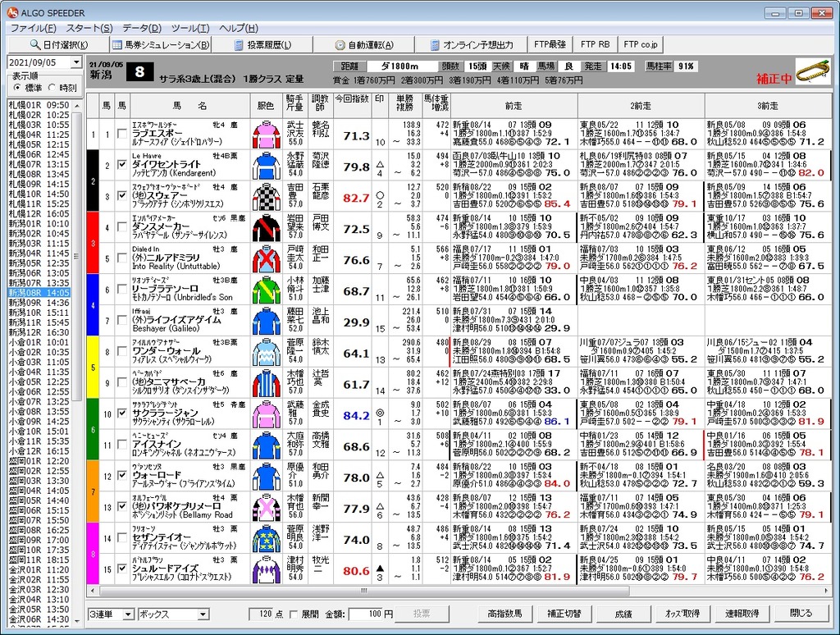Click the FTP最強 button
The height and width of the screenshot is (635, 840).
[x=550, y=44]
